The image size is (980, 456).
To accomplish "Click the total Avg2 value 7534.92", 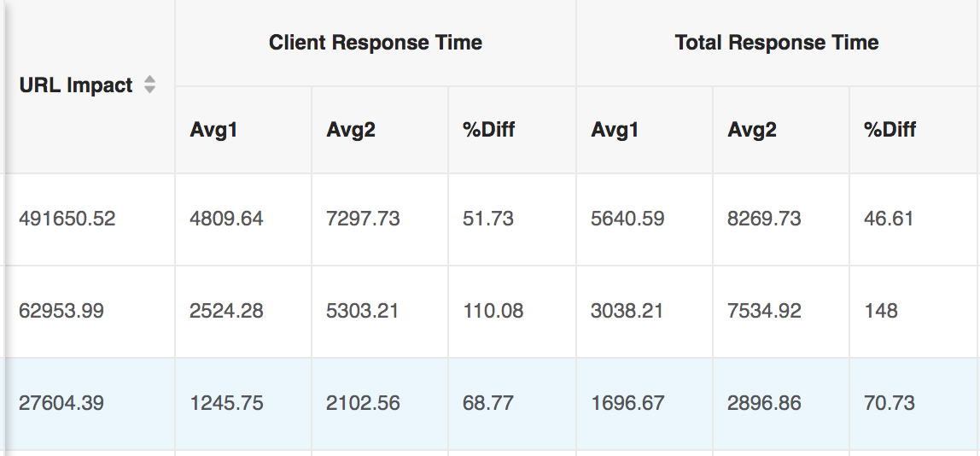I will pos(764,311).
